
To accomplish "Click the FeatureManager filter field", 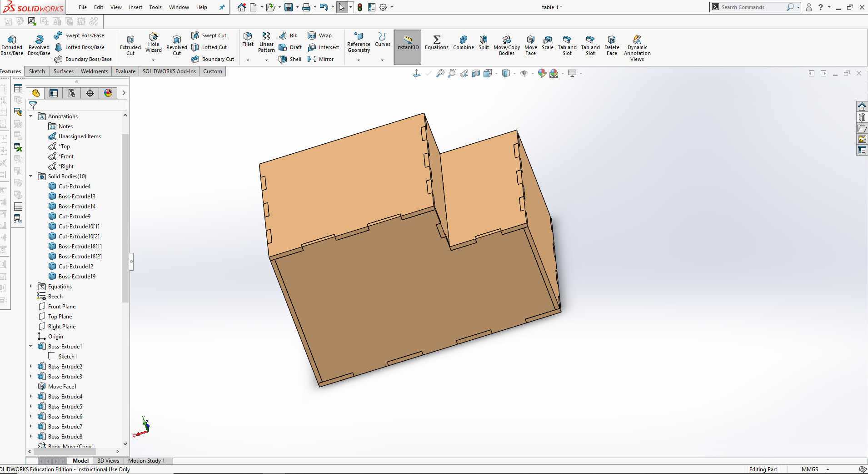I will point(78,106).
